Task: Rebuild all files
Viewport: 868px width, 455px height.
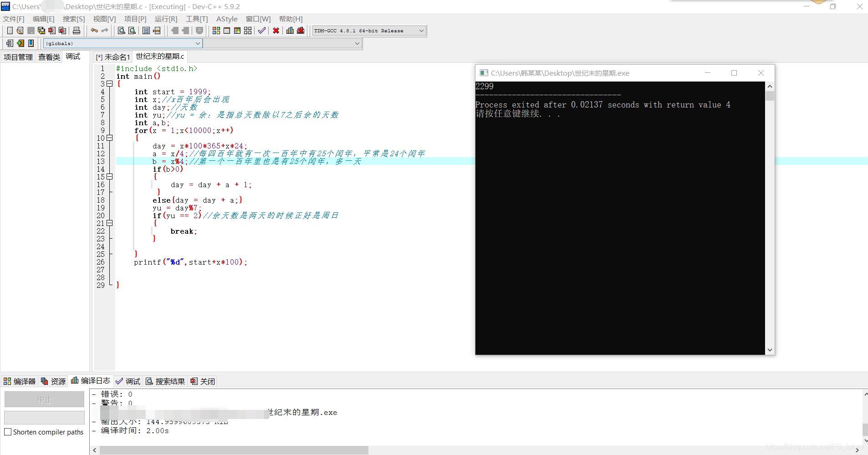Action: tap(248, 31)
